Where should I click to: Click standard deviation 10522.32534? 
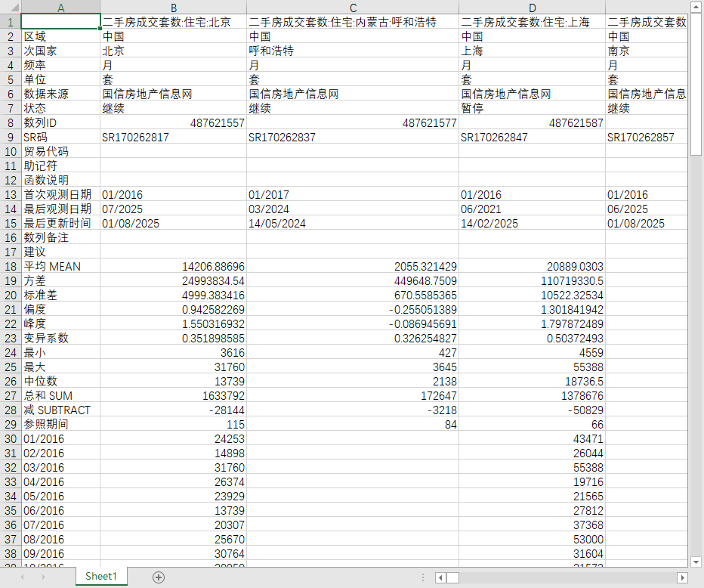[x=532, y=295]
